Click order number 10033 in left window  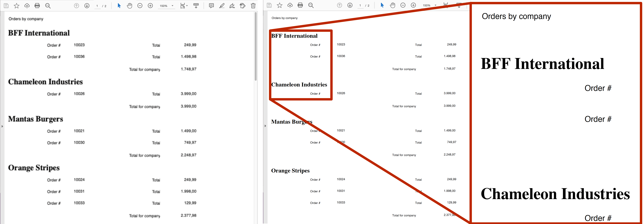click(x=79, y=203)
